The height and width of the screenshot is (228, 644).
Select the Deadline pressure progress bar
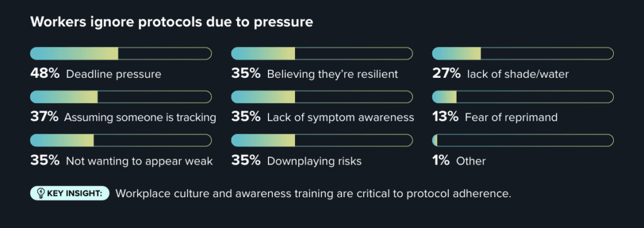(x=121, y=53)
